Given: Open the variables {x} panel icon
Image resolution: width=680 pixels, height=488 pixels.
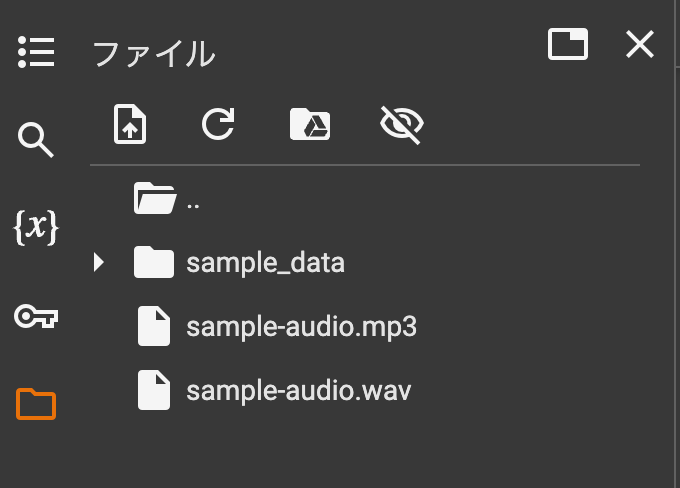Looking at the screenshot, I should tap(36, 227).
